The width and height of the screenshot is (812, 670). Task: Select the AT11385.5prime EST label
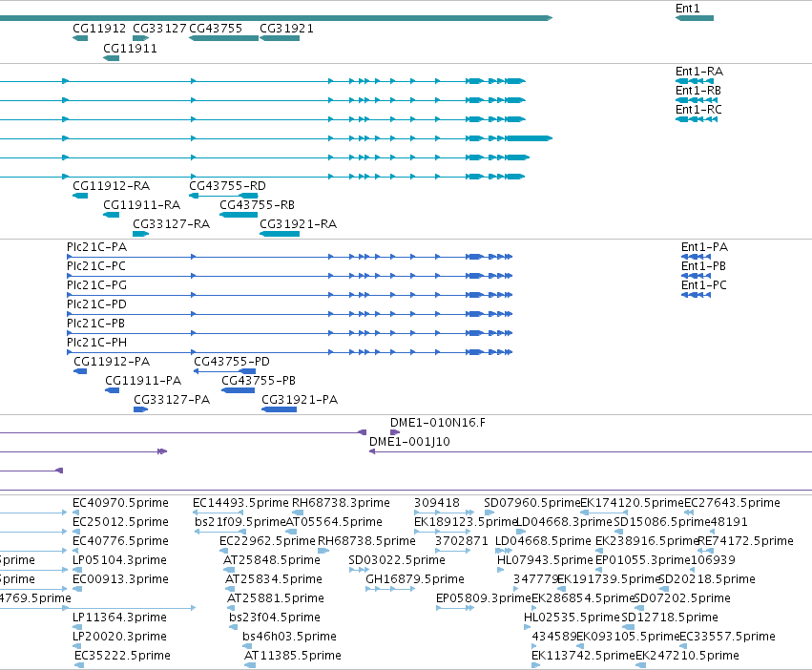tap(293, 657)
